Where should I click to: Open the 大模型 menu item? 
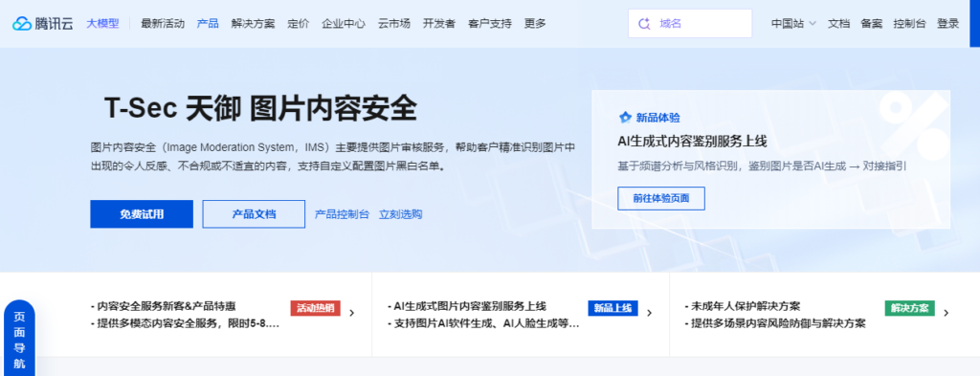pos(101,24)
